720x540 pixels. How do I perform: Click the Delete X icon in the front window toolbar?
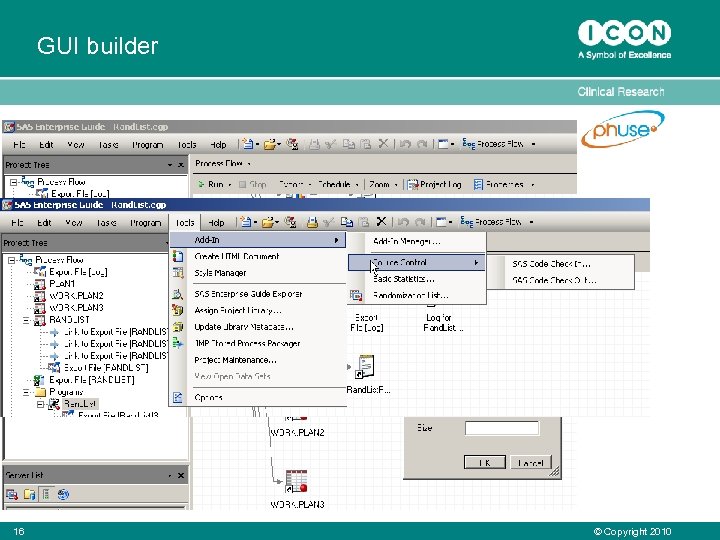pyautogui.click(x=381, y=222)
